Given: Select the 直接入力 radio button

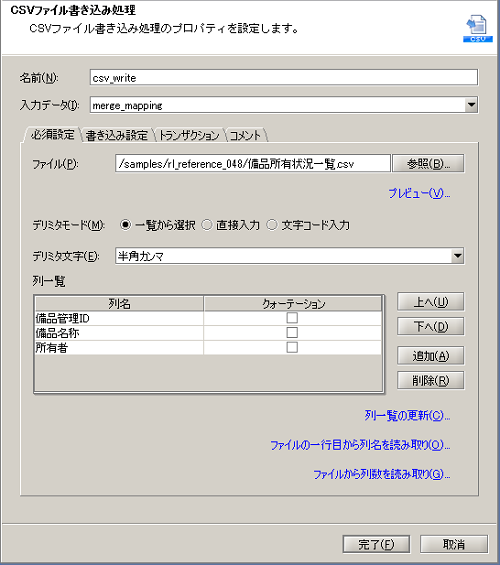Looking at the screenshot, I should click(207, 225).
